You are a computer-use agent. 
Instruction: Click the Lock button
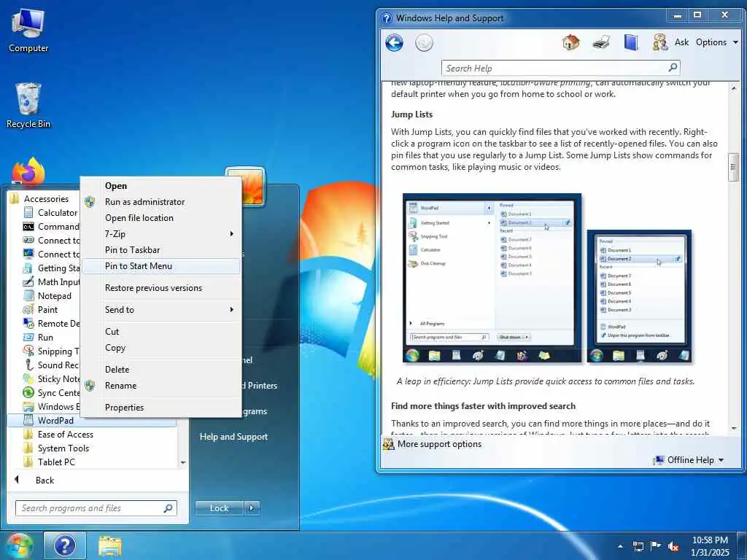[x=219, y=508]
